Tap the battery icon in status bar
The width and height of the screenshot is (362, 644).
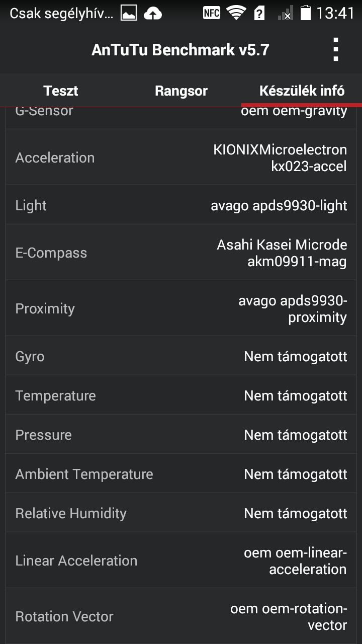pos(305,13)
